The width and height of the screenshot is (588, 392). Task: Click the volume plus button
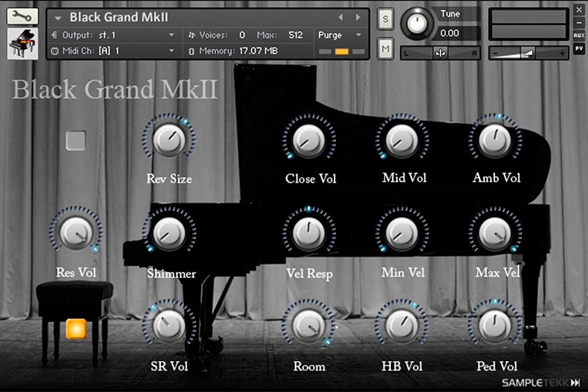point(562,53)
